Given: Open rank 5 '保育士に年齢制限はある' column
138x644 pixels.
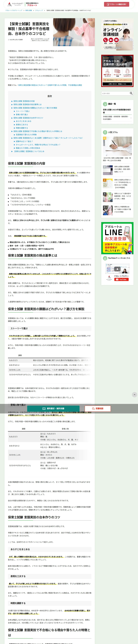Looking at the screenshot, I should pos(123,209).
